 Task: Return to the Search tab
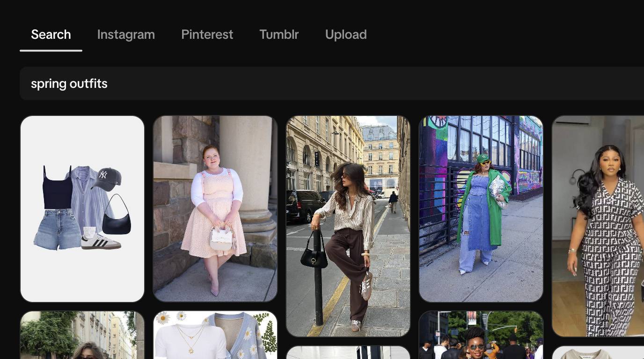(x=51, y=34)
